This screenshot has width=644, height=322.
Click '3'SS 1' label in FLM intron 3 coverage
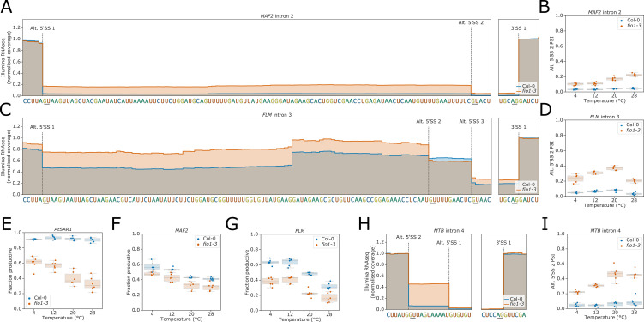pyautogui.click(x=518, y=127)
